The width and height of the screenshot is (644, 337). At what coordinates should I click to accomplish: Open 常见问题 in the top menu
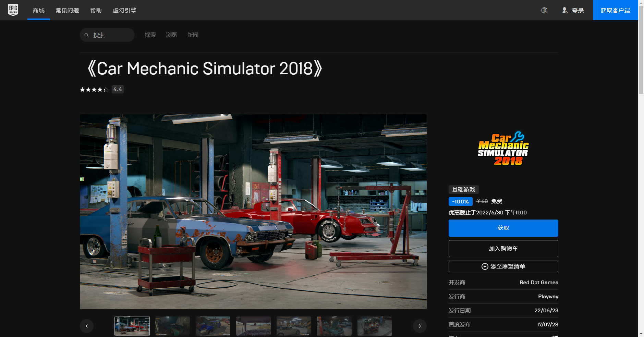[67, 10]
